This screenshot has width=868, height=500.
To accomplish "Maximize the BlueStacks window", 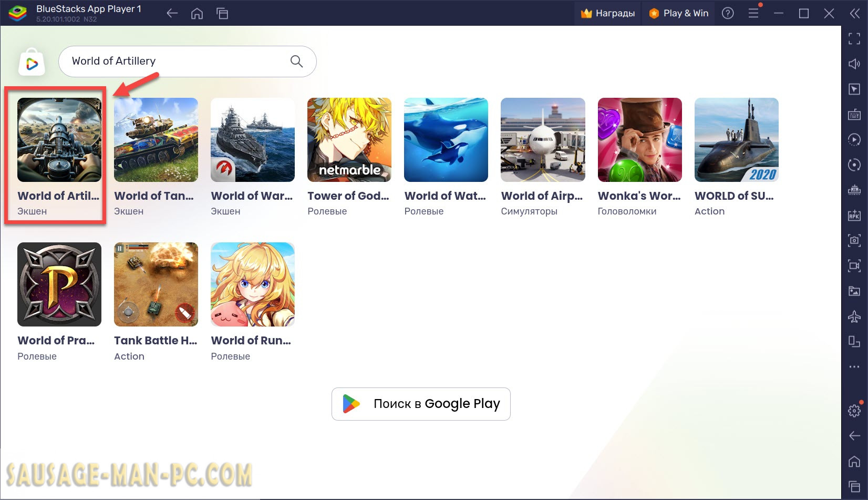I will [804, 13].
